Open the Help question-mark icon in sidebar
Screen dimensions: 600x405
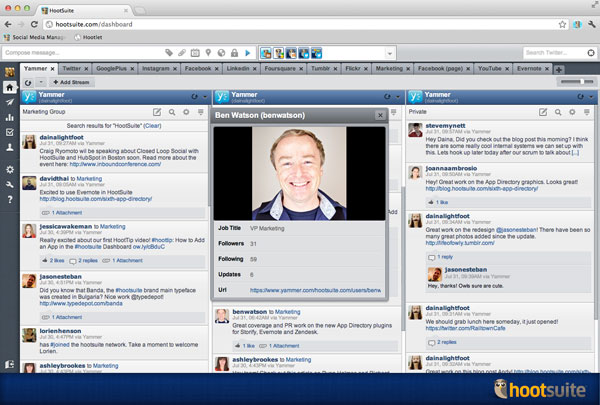pos(10,199)
